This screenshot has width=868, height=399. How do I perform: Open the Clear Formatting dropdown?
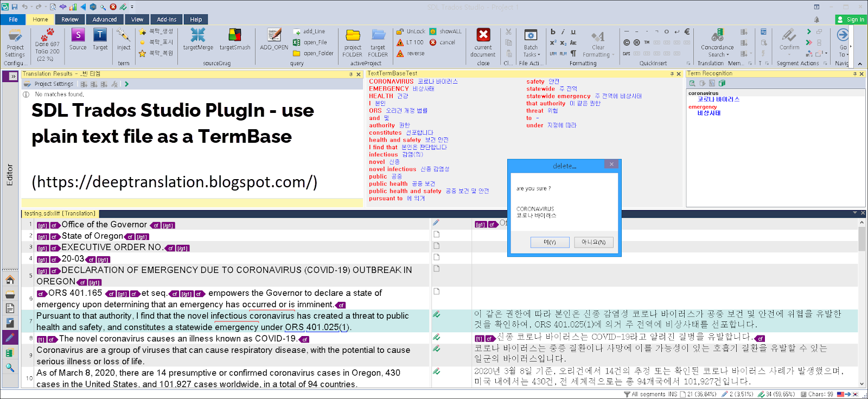pos(598,43)
